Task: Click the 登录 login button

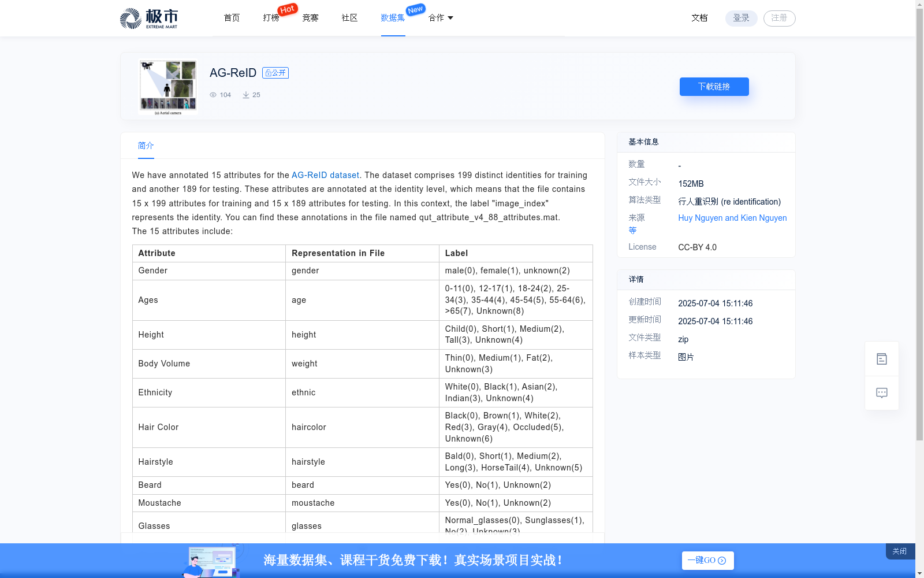Action: coord(741,18)
